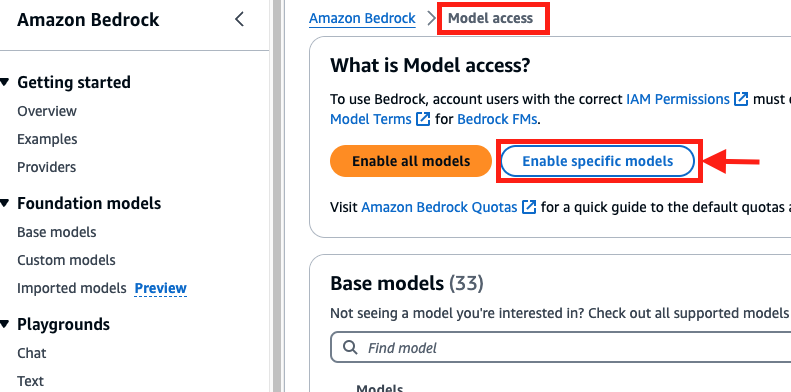
Task: Collapse the Getting started section
Action: pyautogui.click(x=5, y=82)
